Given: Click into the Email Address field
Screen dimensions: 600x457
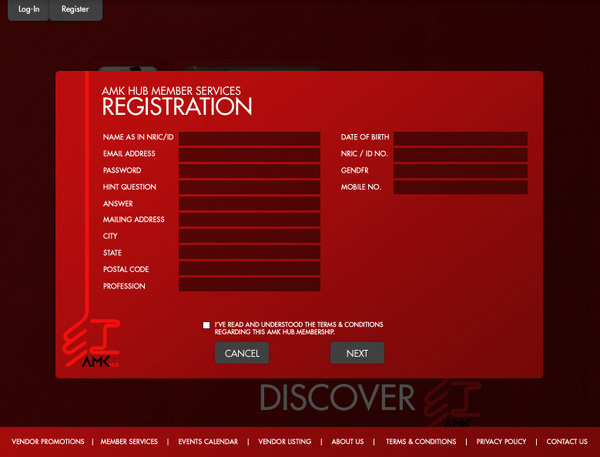Looking at the screenshot, I should tap(249, 155).
